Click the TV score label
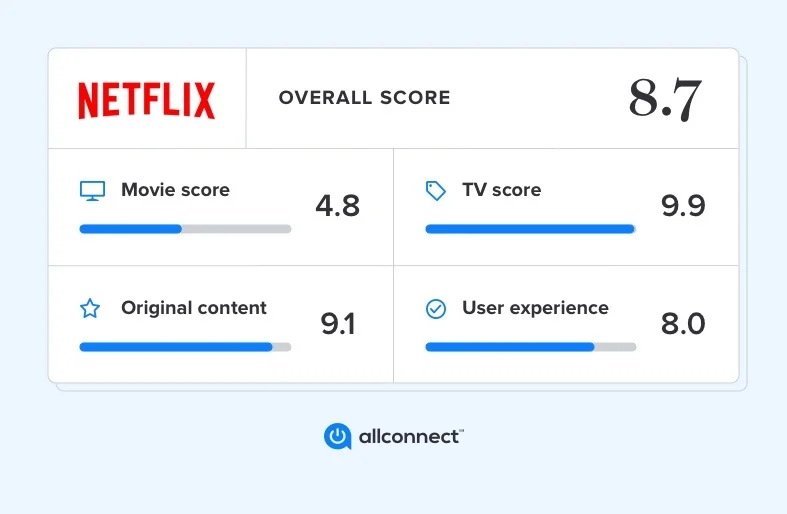Screen dimensions: 787x514 click(501, 190)
